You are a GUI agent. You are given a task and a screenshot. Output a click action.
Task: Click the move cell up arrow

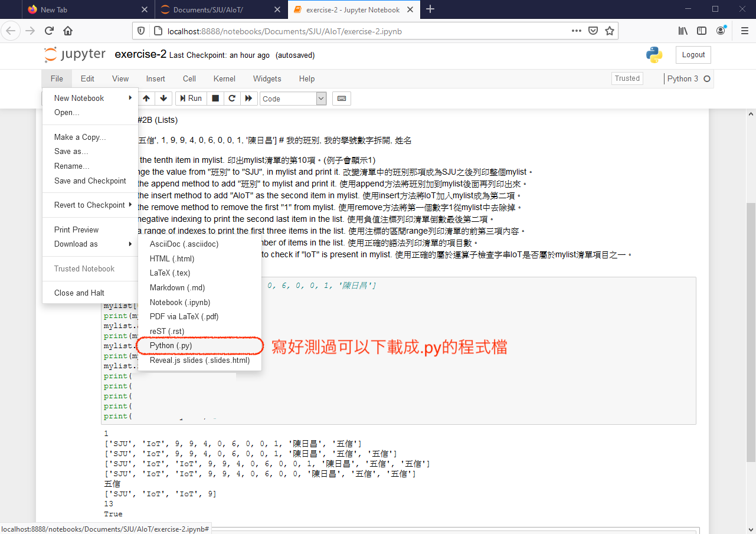pyautogui.click(x=146, y=99)
